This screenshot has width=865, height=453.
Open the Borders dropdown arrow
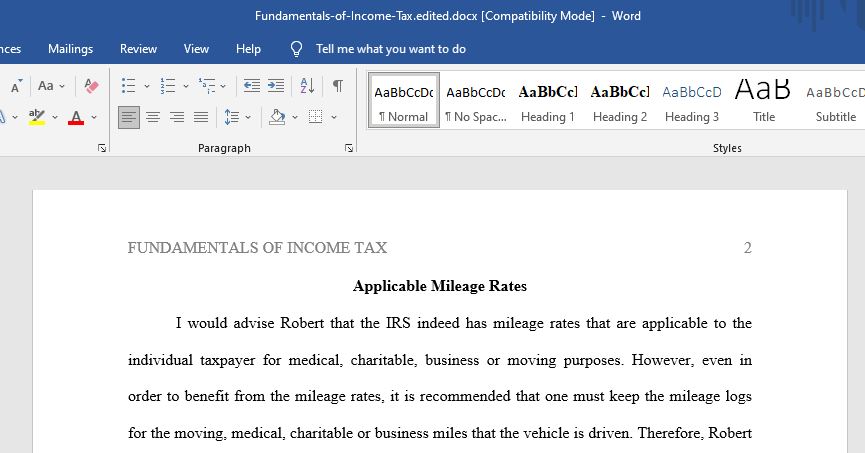point(334,117)
